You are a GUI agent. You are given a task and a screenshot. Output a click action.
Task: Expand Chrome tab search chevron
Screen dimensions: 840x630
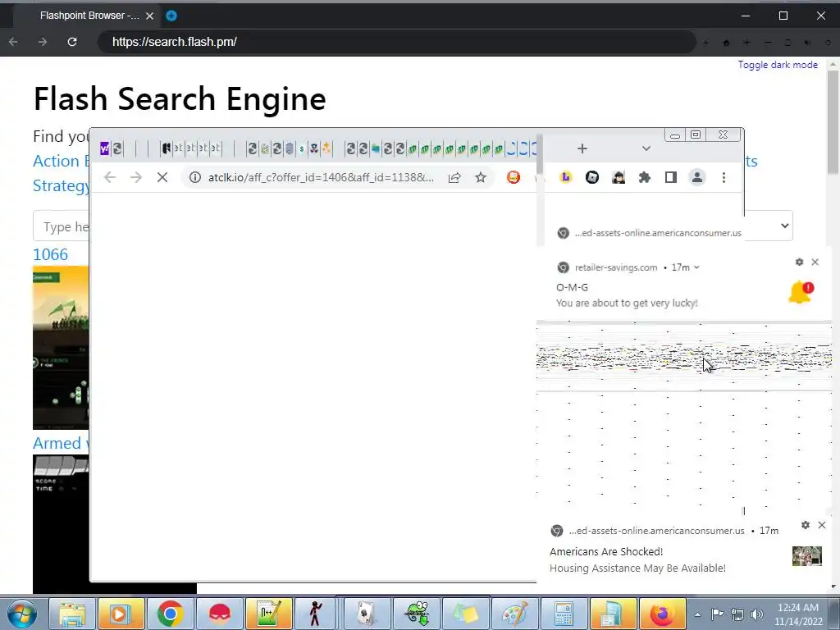(x=646, y=148)
